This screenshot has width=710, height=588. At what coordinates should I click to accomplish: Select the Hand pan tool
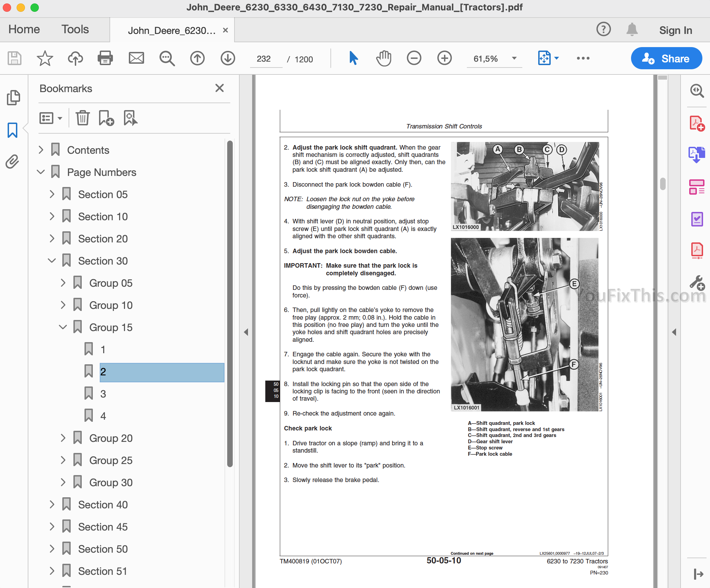[x=383, y=58]
